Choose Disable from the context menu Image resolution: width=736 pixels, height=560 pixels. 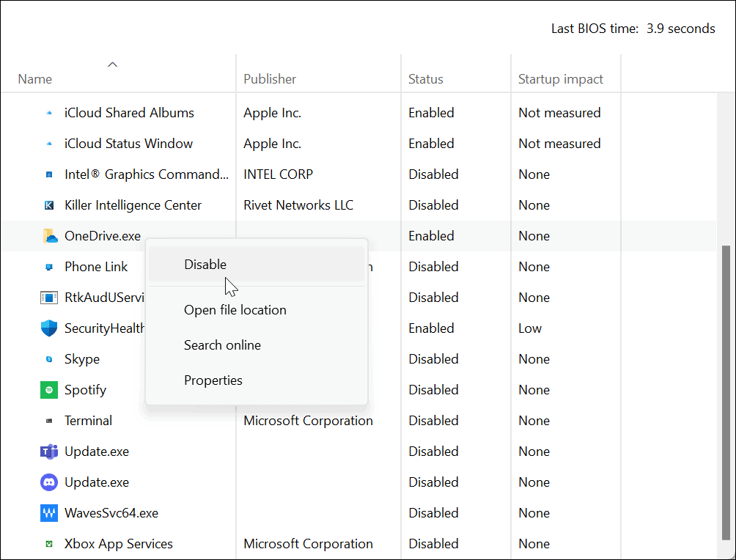pos(205,264)
